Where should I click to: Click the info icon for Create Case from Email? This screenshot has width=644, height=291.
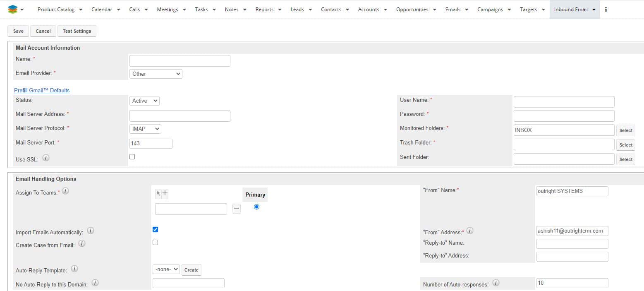point(81,243)
